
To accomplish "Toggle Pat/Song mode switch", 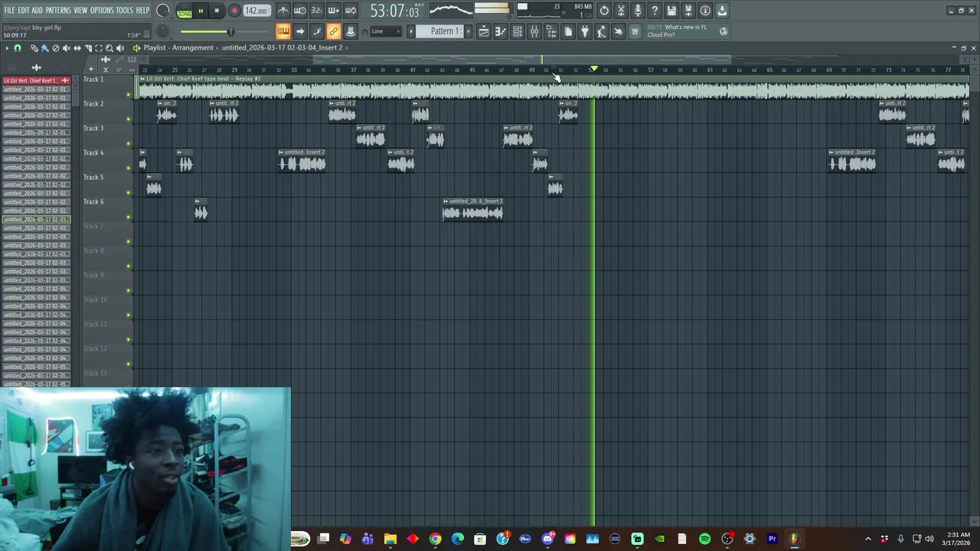I will pos(185,11).
